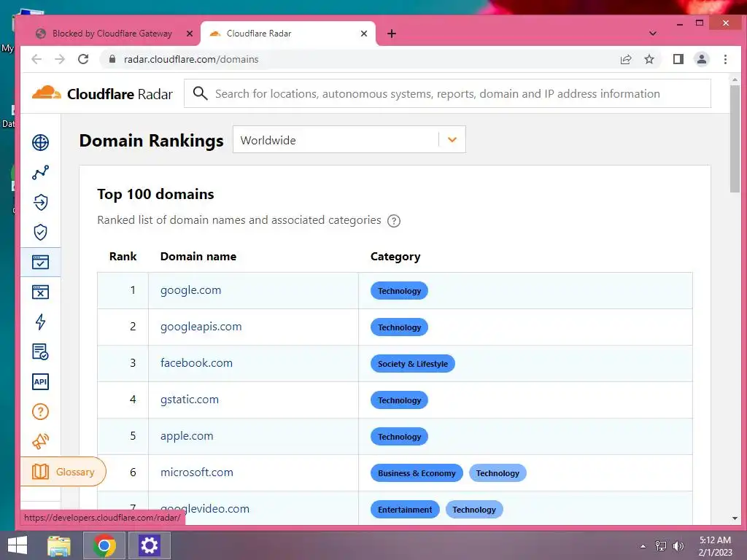Viewport: 747px width, 560px height.
Task: Click the magnifier search icon
Action: (200, 93)
